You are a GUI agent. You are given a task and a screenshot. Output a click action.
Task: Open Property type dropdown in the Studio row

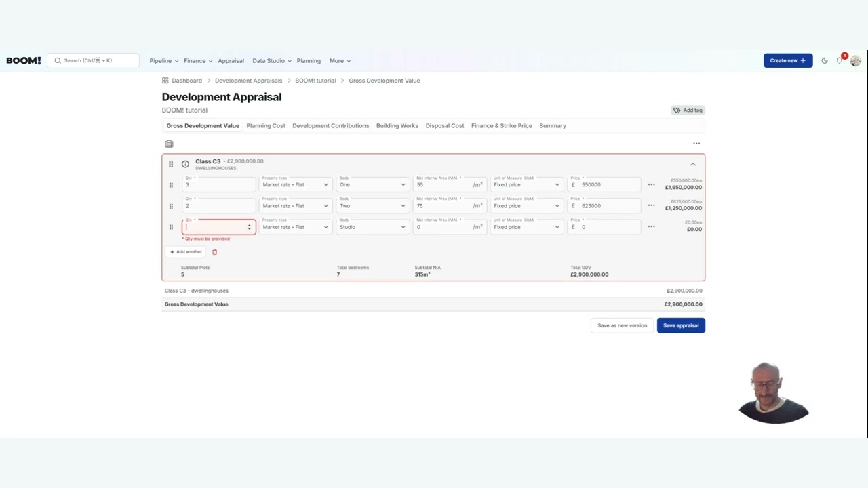tap(295, 226)
